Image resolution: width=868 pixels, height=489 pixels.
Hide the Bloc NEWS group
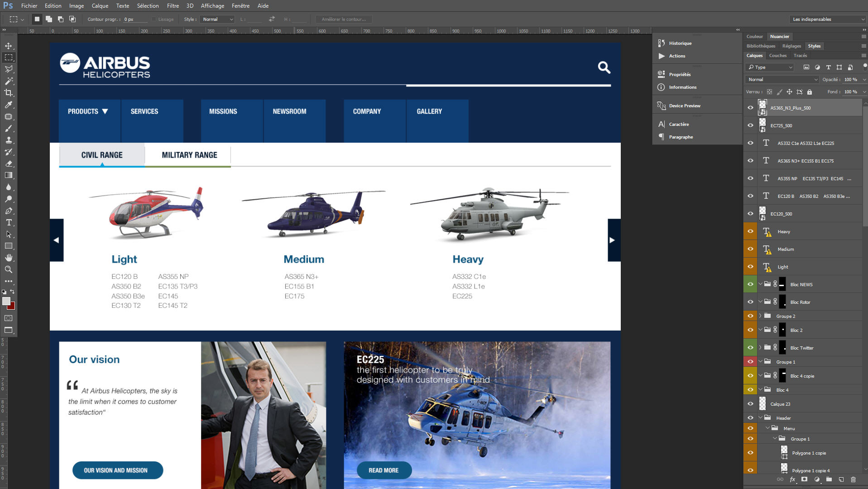click(x=750, y=284)
